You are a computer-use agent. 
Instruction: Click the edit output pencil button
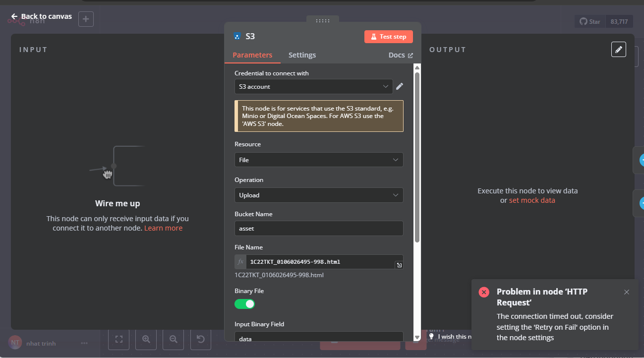pyautogui.click(x=619, y=50)
